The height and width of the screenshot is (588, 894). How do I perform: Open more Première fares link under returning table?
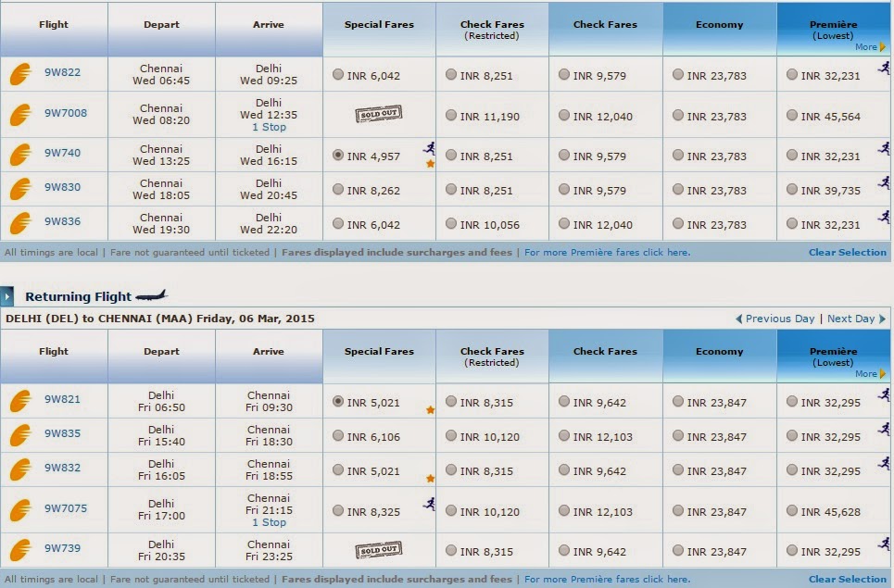pyautogui.click(x=607, y=579)
